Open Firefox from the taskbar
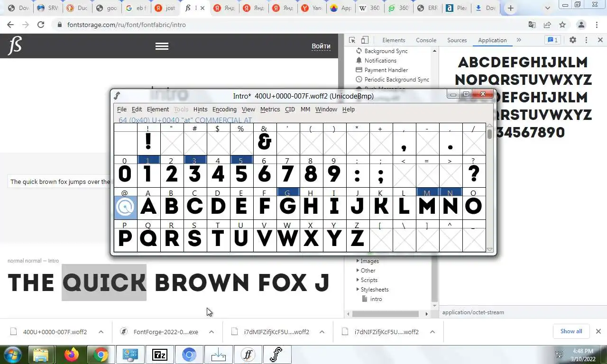Viewport: 607px width, 364px height. click(x=72, y=355)
